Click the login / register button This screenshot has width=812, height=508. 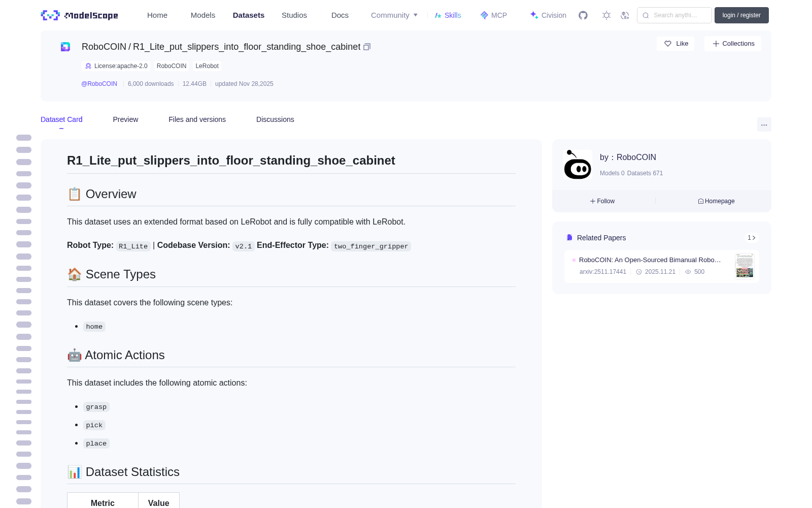pos(741,15)
